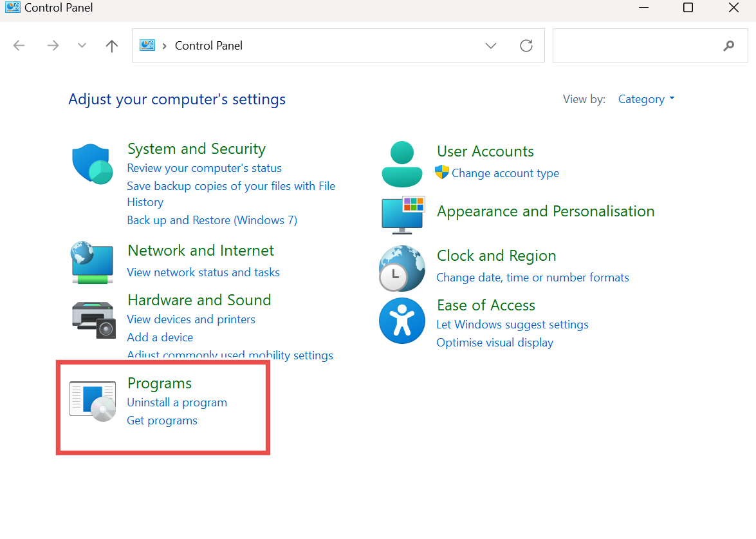
Task: Click the Network and Internet globe icon
Action: pyautogui.click(x=92, y=263)
